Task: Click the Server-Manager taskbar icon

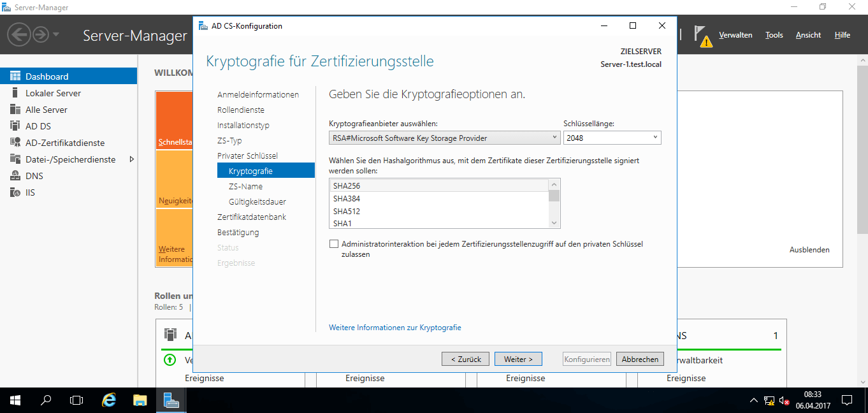Action: click(171, 400)
